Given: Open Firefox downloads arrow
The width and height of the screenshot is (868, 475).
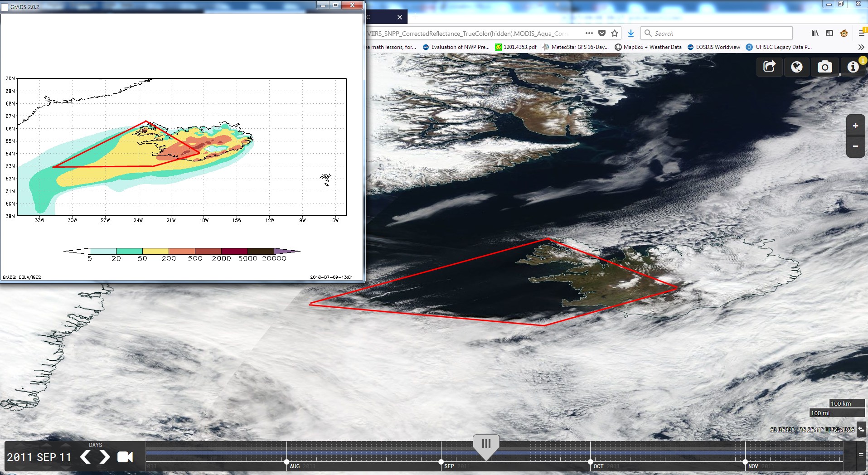Looking at the screenshot, I should [x=630, y=33].
